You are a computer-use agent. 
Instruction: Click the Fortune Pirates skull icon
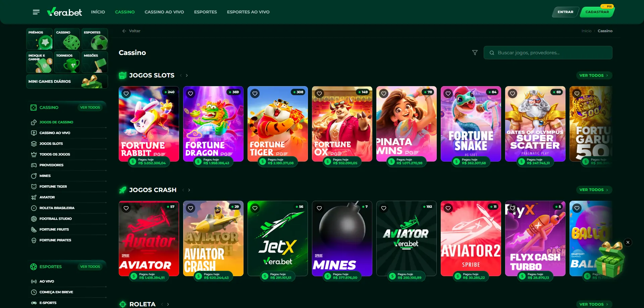[x=34, y=240]
